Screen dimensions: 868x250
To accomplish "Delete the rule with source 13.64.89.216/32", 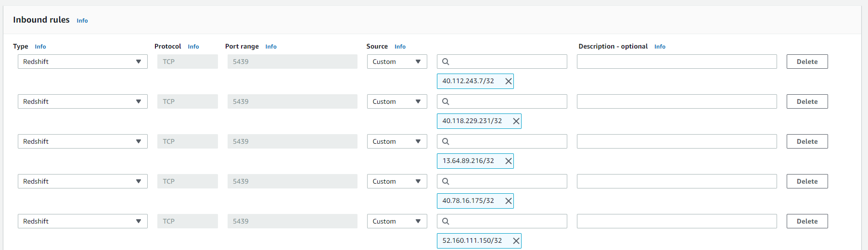I will point(807,141).
